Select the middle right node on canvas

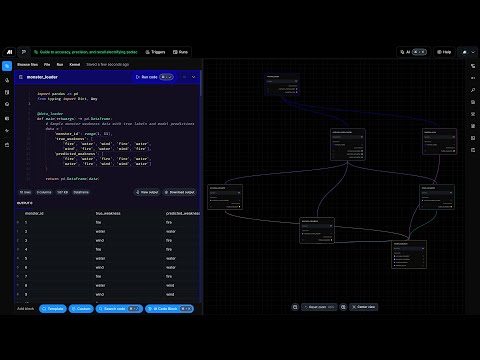[437, 197]
